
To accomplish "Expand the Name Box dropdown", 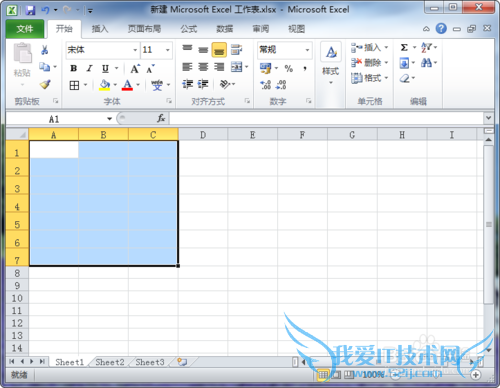I will point(109,119).
